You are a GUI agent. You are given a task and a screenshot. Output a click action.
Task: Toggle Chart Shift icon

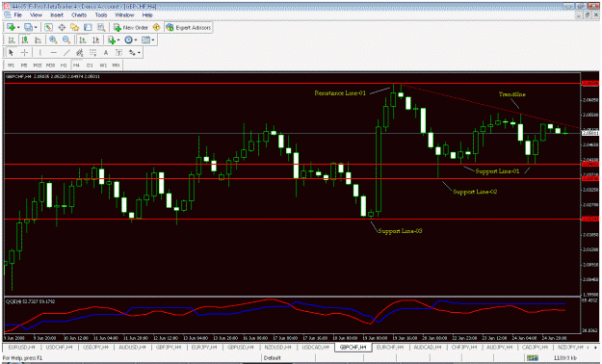[x=96, y=39]
